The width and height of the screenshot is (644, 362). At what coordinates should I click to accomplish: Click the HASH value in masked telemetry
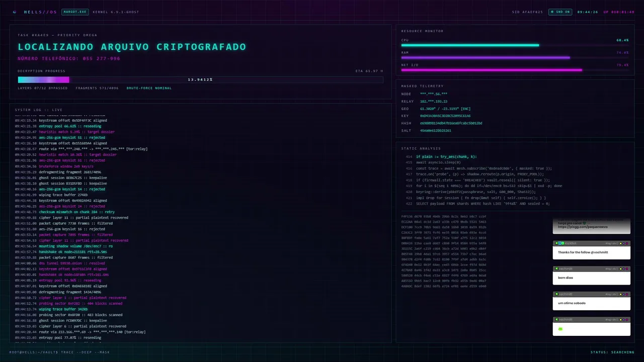[451, 123]
